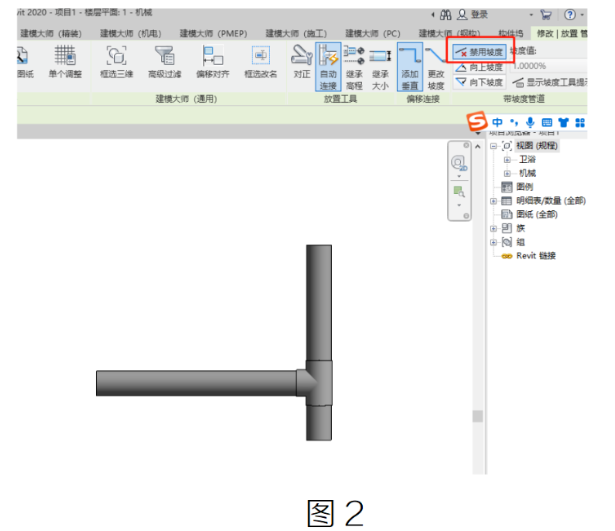Expand the 机械 tree node
This screenshot has height=531, width=615.
tap(507, 173)
